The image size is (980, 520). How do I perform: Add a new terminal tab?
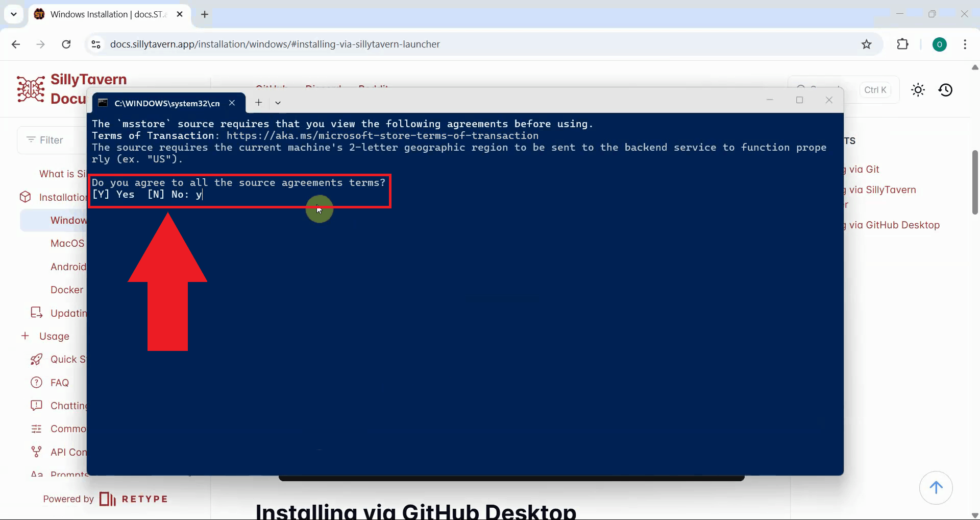coord(259,103)
